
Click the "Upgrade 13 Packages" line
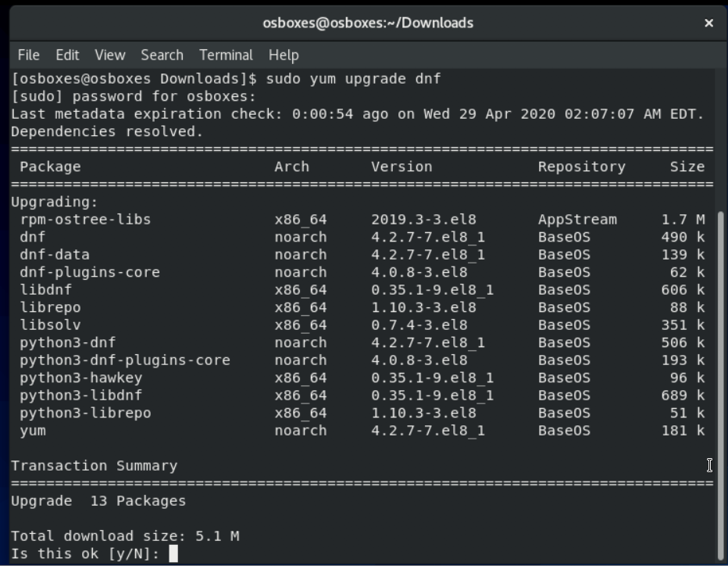coord(98,501)
